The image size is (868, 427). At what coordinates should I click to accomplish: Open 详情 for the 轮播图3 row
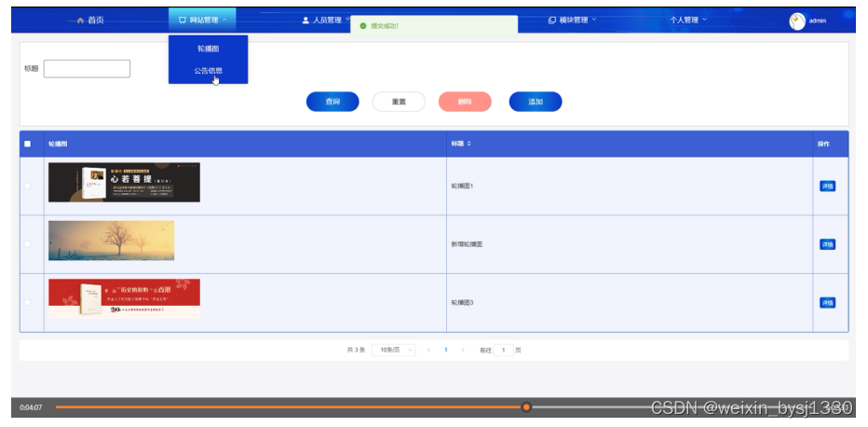click(827, 303)
